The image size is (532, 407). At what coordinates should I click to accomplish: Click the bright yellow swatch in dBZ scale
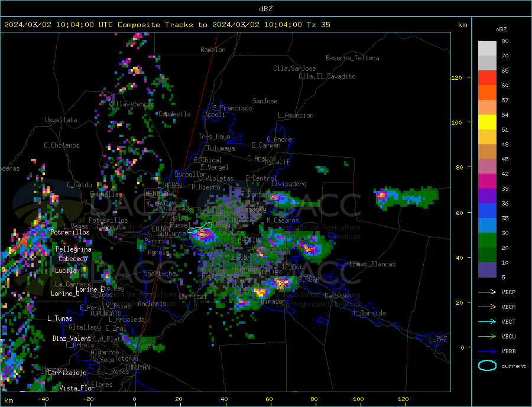tap(487, 122)
